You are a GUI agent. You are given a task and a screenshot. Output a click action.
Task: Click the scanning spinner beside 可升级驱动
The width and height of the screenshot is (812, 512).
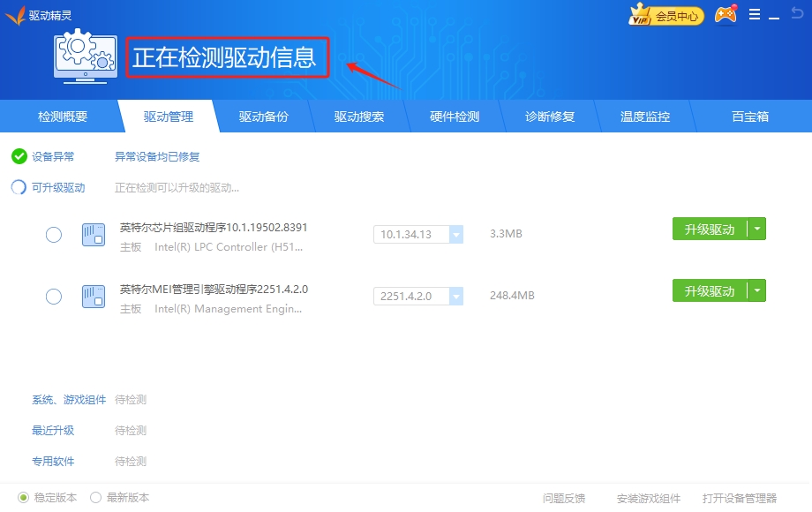click(x=19, y=187)
